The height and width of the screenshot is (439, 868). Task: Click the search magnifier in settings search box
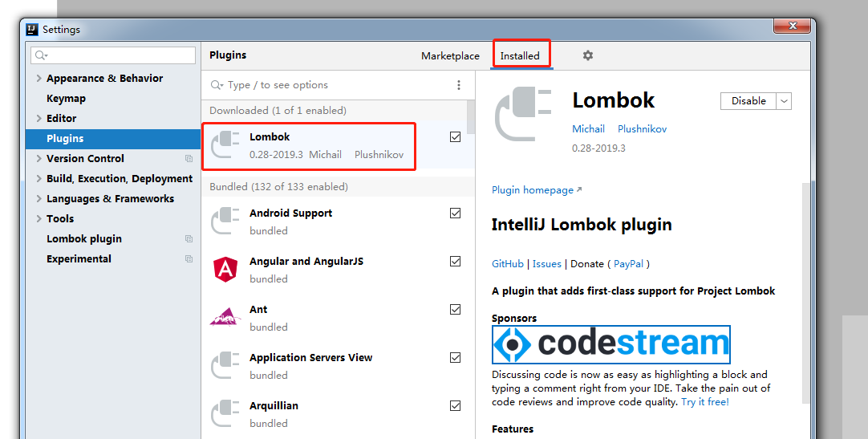coord(41,55)
